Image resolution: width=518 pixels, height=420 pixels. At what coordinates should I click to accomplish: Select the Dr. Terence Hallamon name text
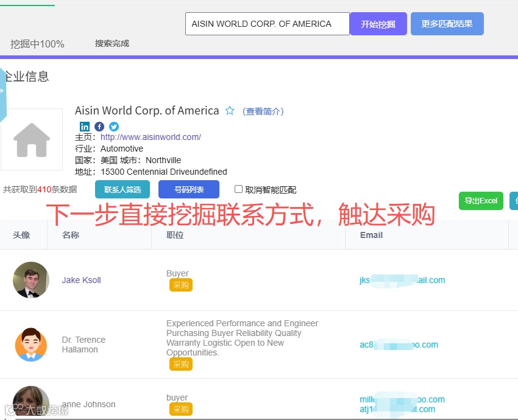(x=83, y=345)
